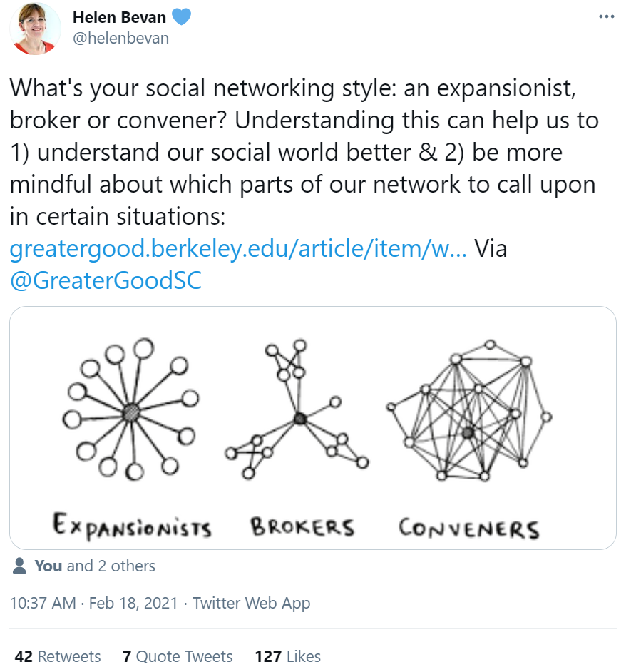
Task: View the 127 Likes list
Action: point(287,656)
